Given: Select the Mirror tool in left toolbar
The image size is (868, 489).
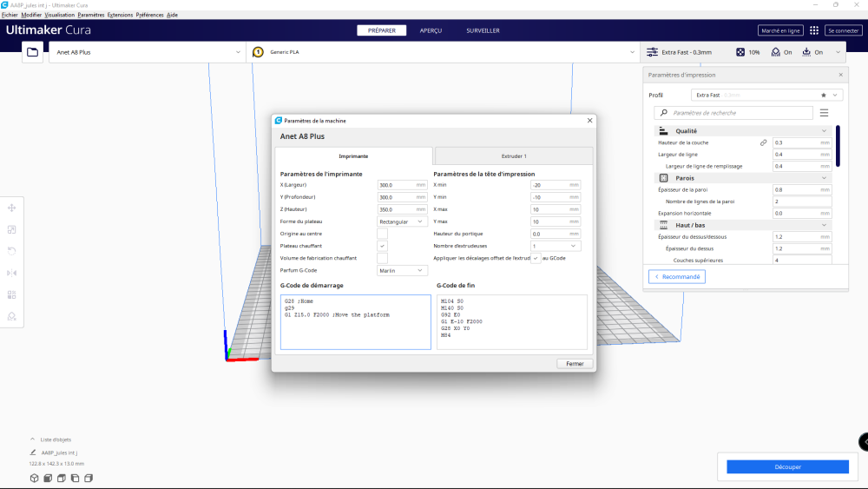Looking at the screenshot, I should click(11, 273).
